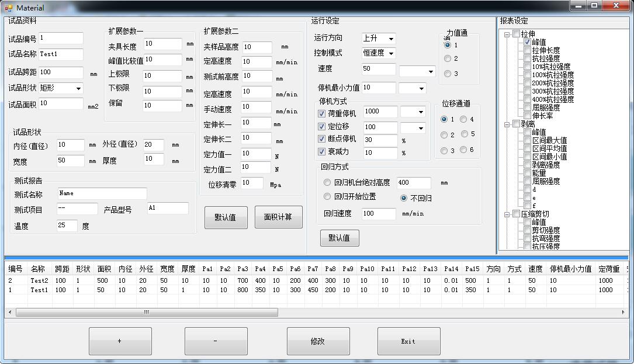Select the 回归机台绝对高度 return mode
634x364 pixels.
point(328,182)
